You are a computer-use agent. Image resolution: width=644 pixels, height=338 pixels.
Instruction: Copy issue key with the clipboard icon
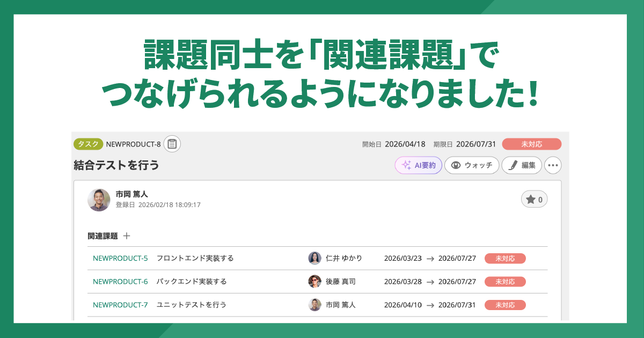tap(172, 144)
